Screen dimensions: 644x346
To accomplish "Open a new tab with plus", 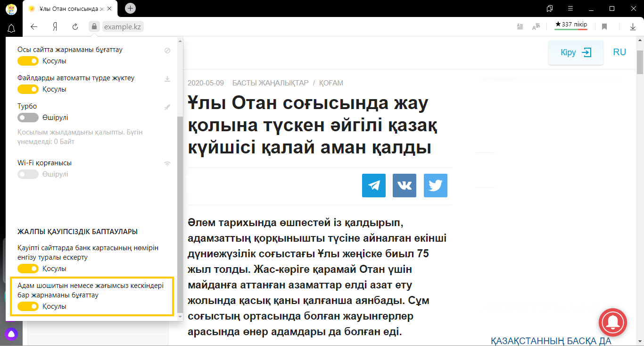I will point(131,8).
